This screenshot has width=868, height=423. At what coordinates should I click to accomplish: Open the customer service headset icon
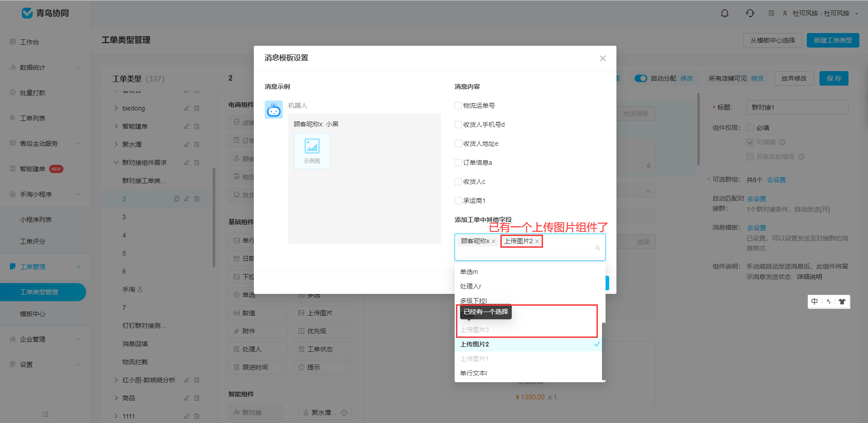pyautogui.click(x=750, y=13)
